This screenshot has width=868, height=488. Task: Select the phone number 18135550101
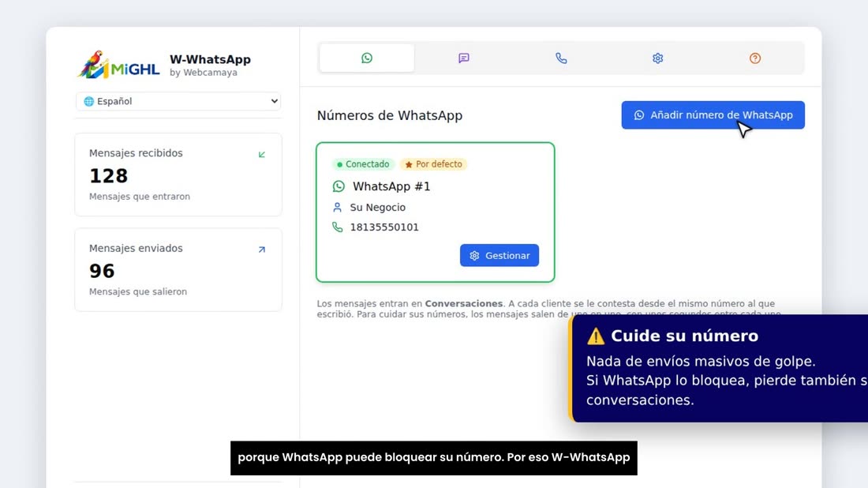pyautogui.click(x=384, y=227)
